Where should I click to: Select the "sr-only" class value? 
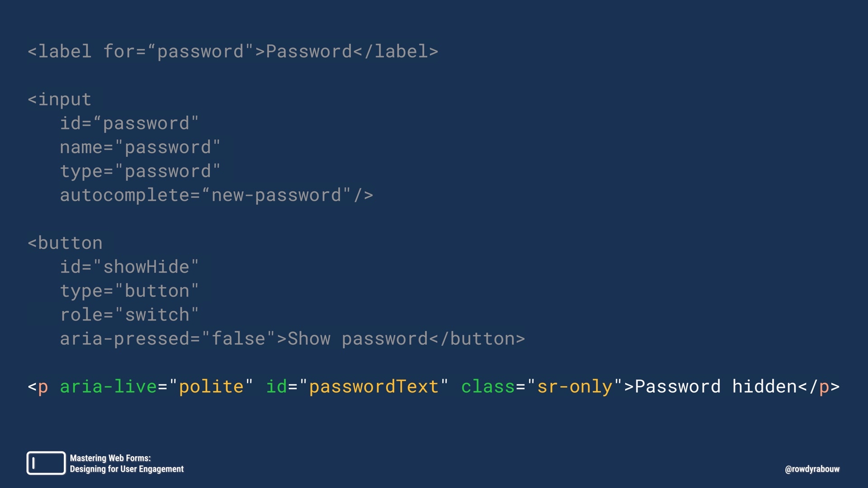(x=575, y=387)
